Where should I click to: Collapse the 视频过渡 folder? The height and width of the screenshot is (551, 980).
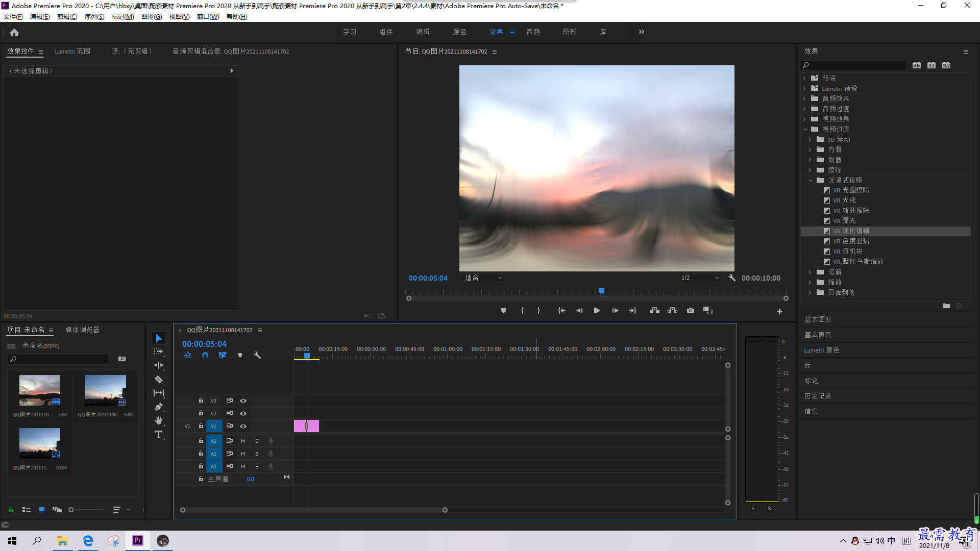pos(805,129)
